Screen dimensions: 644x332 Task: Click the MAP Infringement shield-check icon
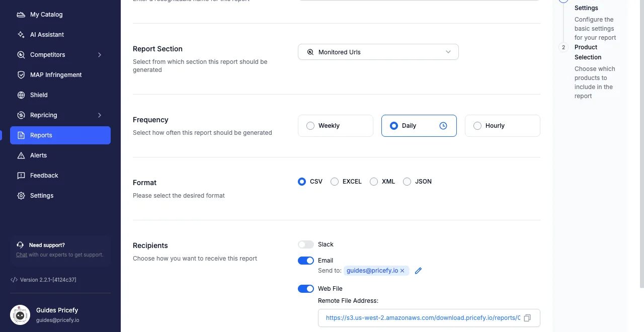(x=21, y=75)
